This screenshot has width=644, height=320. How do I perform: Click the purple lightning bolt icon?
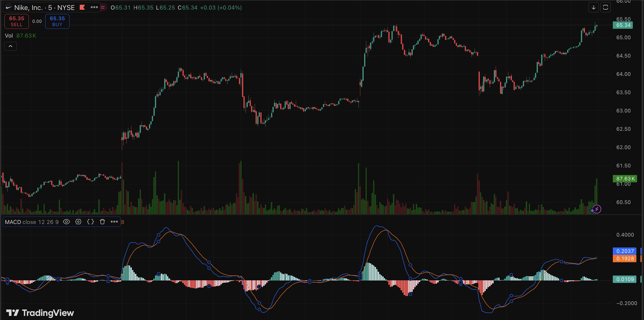596,209
